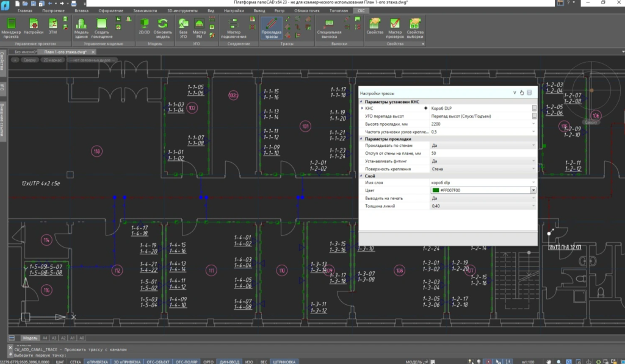Toggle ОРТО mode in status bar
Image resolution: width=625 pixels, height=364 pixels.
[208, 361]
